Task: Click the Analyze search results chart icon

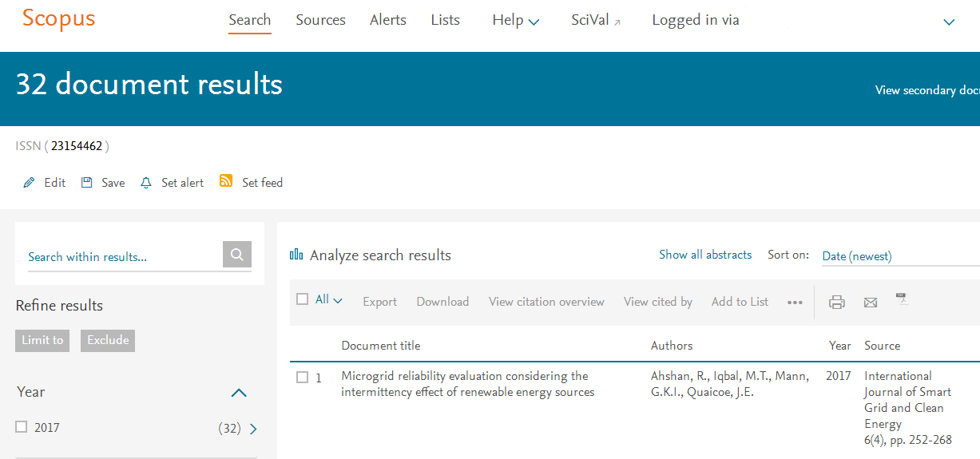Action: point(296,255)
